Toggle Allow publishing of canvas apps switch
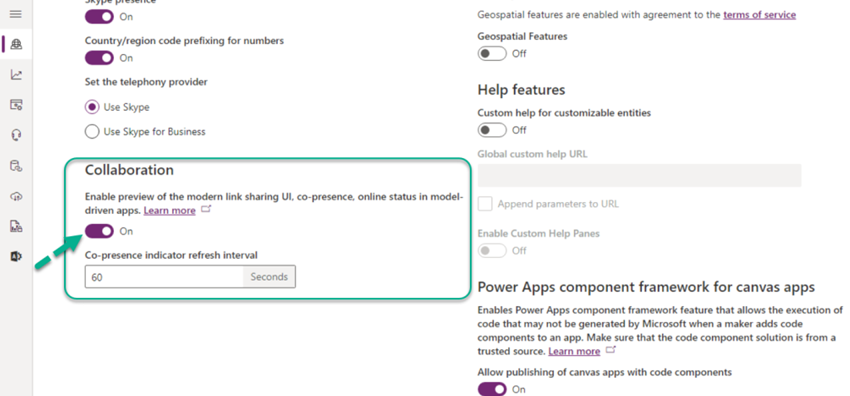 tap(492, 389)
